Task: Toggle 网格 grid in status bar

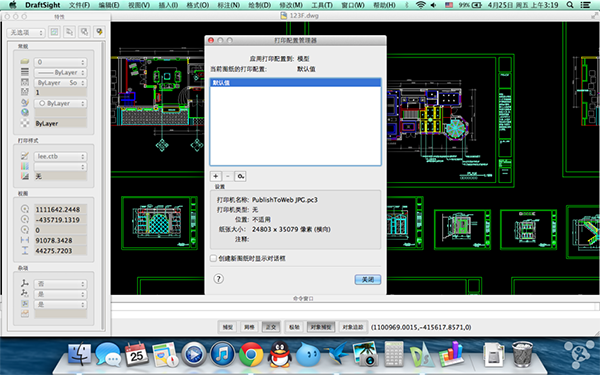Action: 249,327
